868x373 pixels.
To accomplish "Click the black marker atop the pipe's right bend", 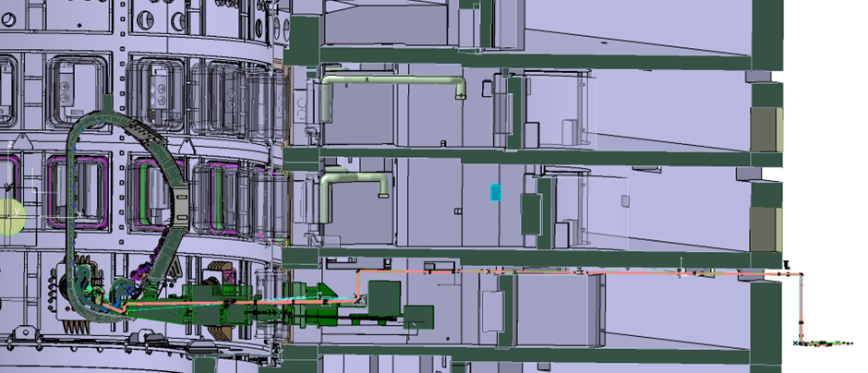I will (786, 265).
